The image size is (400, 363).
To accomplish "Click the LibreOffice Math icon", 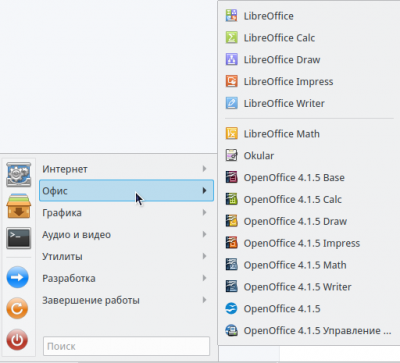I will tap(231, 134).
